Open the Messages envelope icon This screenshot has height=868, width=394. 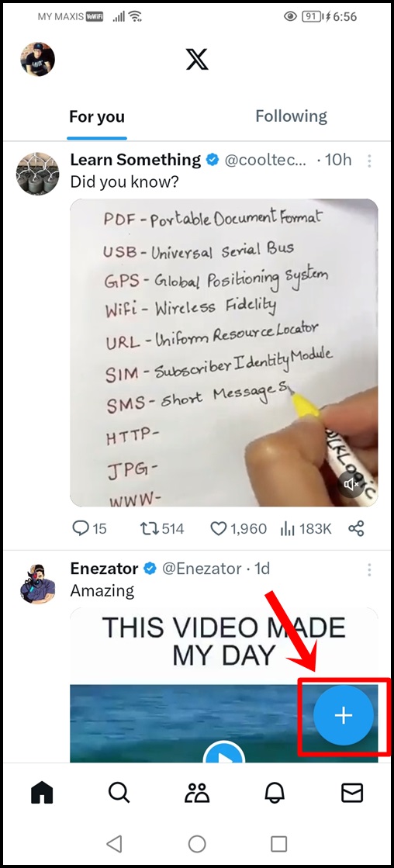352,794
